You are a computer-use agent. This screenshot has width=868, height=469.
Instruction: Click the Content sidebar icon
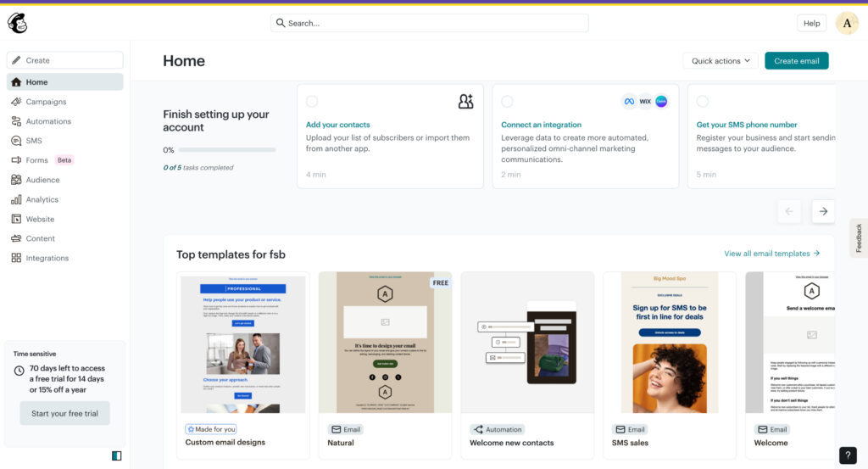click(16, 238)
